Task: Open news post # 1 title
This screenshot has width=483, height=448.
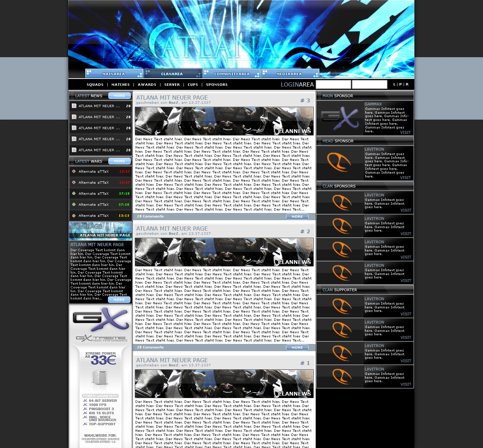Action: pyautogui.click(x=172, y=360)
